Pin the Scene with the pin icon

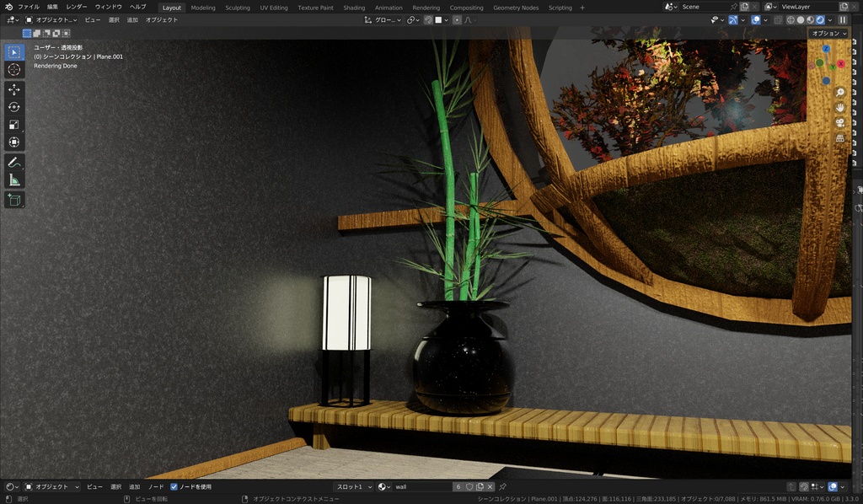[733, 7]
